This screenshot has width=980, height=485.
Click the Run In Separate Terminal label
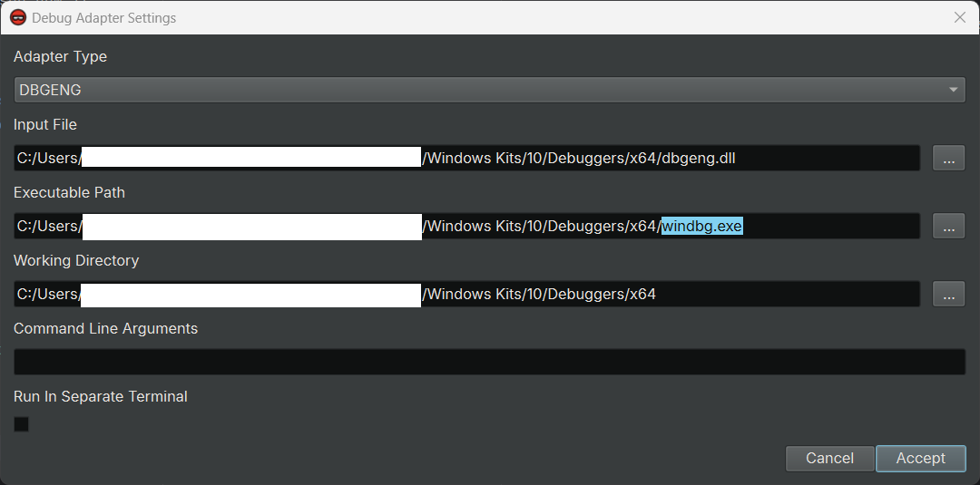(101, 396)
